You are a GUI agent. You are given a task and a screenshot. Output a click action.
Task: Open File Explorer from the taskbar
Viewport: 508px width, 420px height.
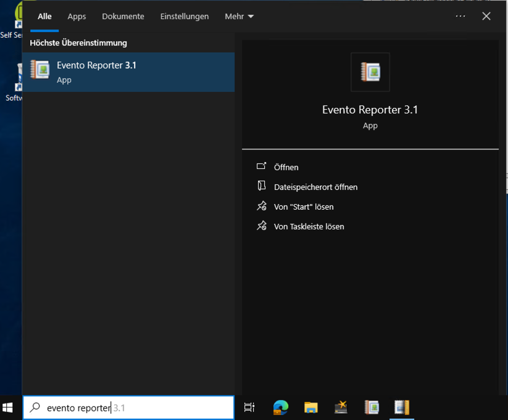(x=311, y=407)
